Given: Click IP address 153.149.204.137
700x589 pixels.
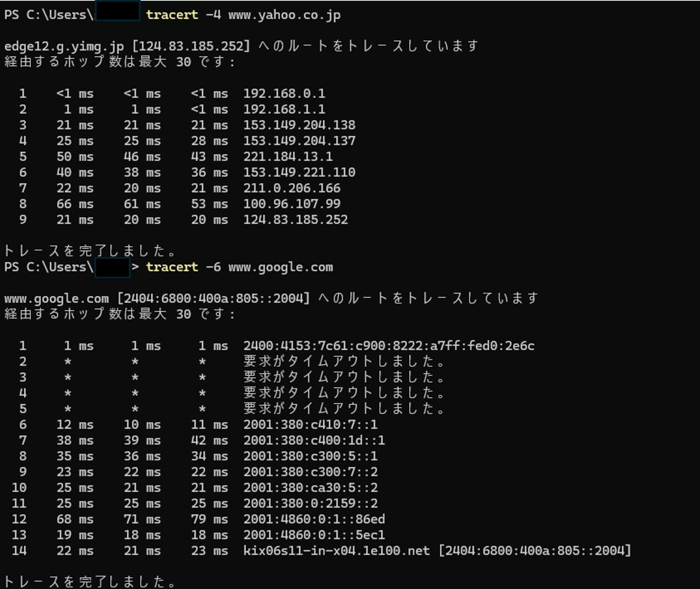Looking at the screenshot, I should (299, 141).
